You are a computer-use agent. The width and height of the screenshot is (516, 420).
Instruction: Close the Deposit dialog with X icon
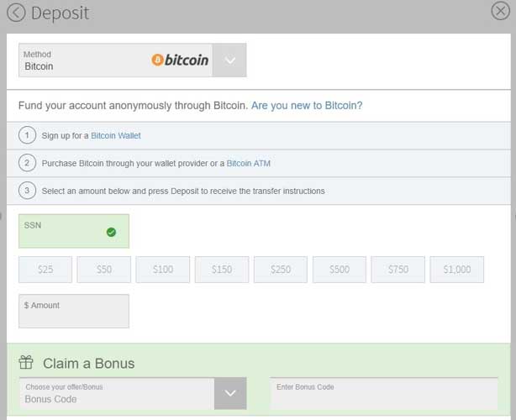point(500,11)
